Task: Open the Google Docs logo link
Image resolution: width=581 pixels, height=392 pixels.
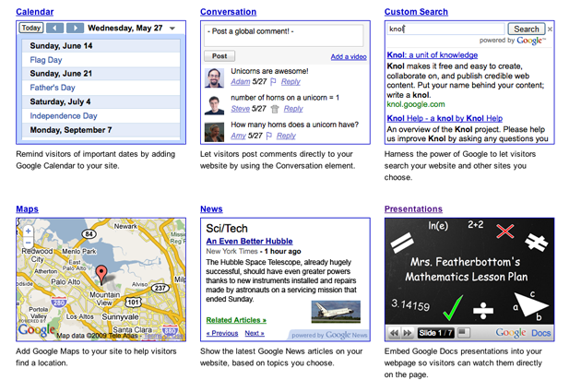Action: click(x=523, y=333)
